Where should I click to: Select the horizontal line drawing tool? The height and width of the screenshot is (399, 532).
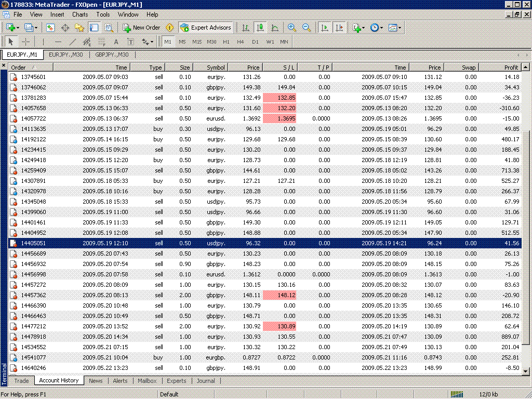click(58, 42)
